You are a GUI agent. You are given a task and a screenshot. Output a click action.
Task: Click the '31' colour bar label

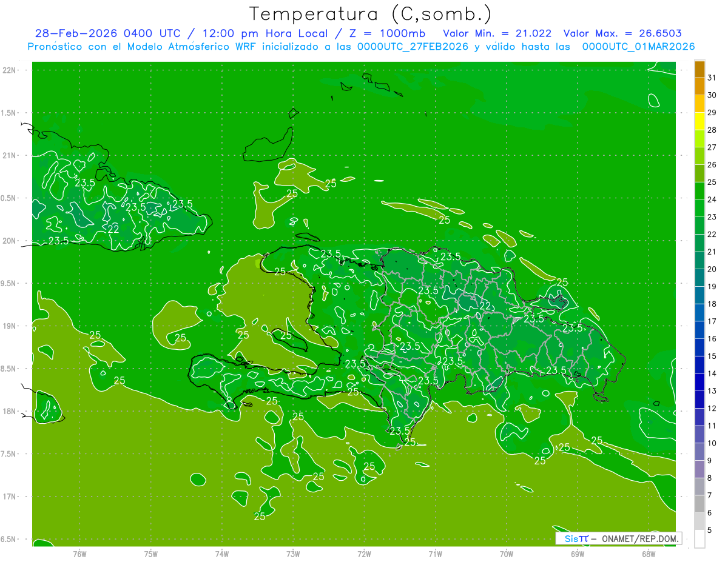[712, 78]
